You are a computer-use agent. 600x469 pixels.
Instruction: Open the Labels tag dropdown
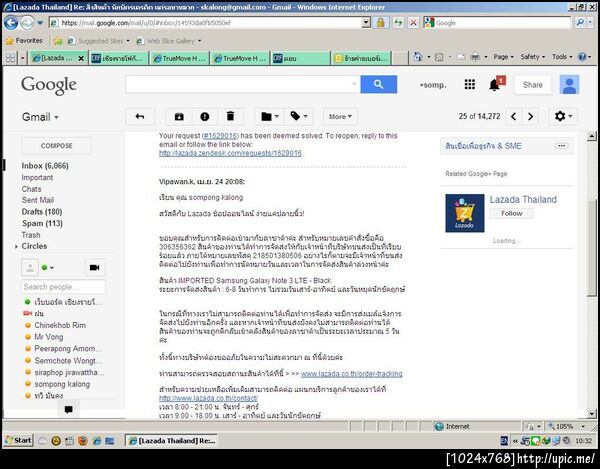click(x=299, y=117)
